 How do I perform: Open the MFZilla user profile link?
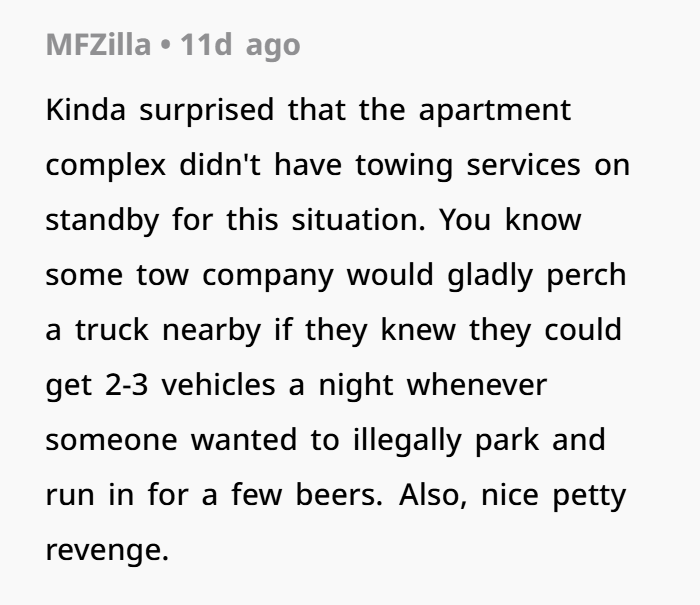coord(98,45)
